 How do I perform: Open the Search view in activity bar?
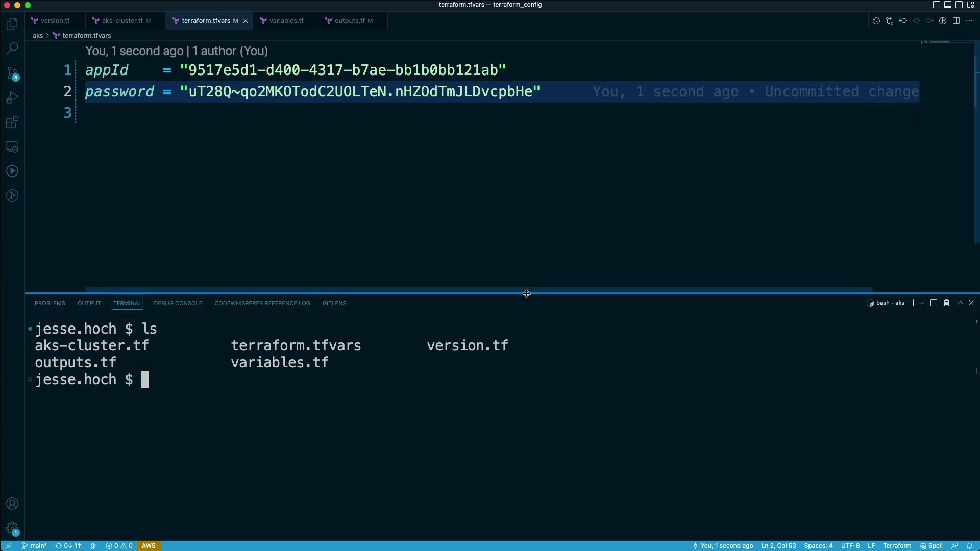(12, 48)
